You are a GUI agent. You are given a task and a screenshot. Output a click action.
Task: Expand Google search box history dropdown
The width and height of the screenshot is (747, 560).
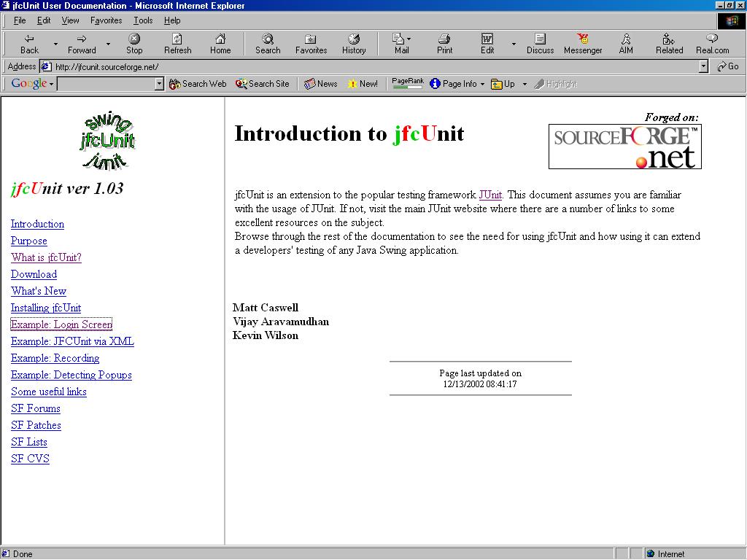159,84
